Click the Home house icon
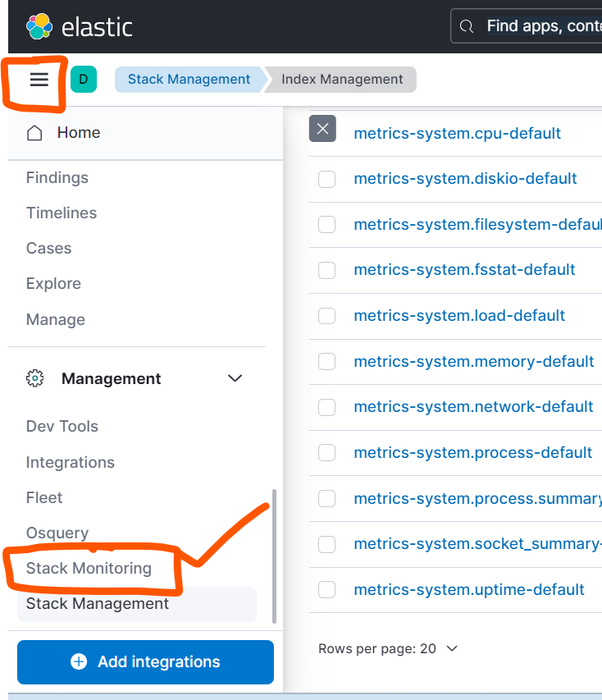Image resolution: width=602 pixels, height=700 pixels. 34,133
